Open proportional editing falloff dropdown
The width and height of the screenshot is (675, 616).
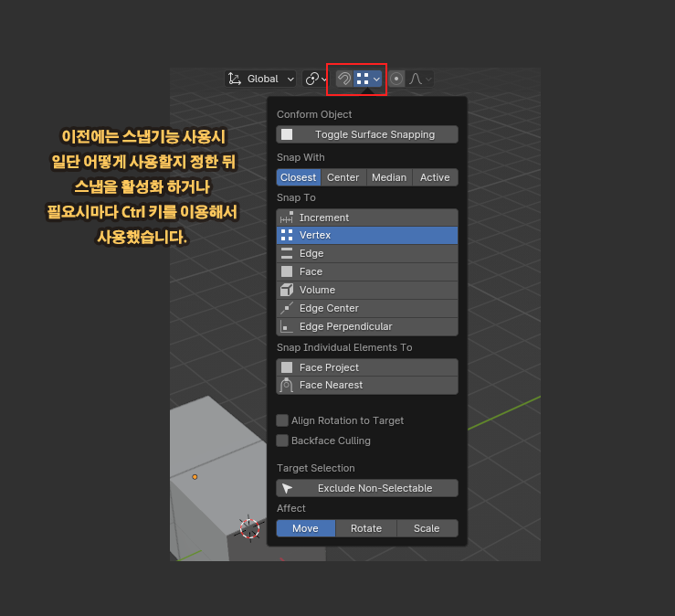(420, 79)
